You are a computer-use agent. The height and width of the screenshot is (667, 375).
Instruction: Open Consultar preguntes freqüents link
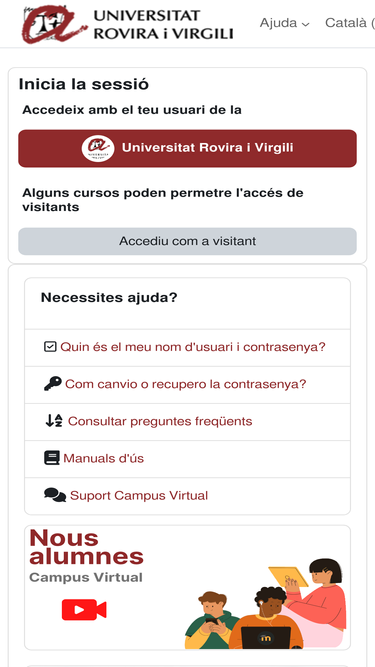pyautogui.click(x=160, y=421)
